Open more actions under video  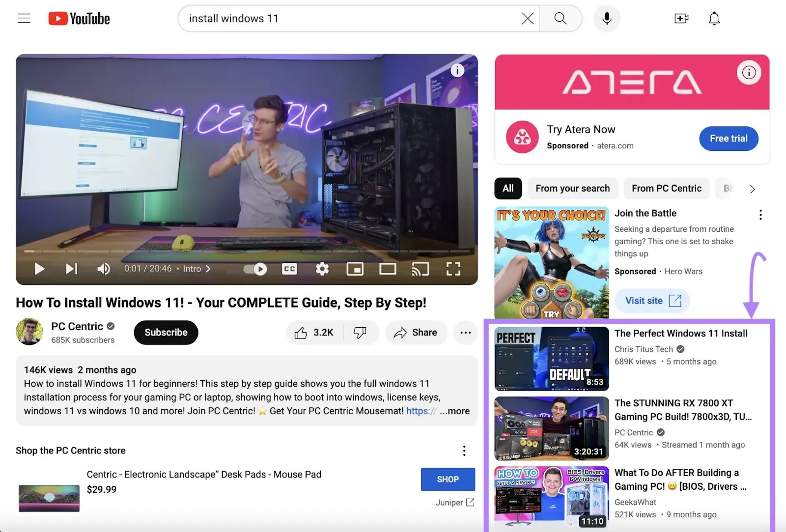tap(466, 333)
